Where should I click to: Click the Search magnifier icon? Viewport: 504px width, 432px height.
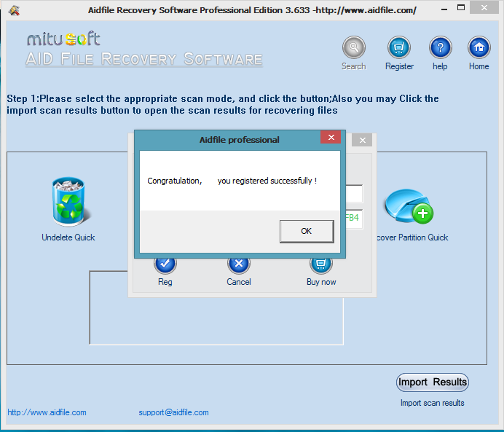click(353, 47)
